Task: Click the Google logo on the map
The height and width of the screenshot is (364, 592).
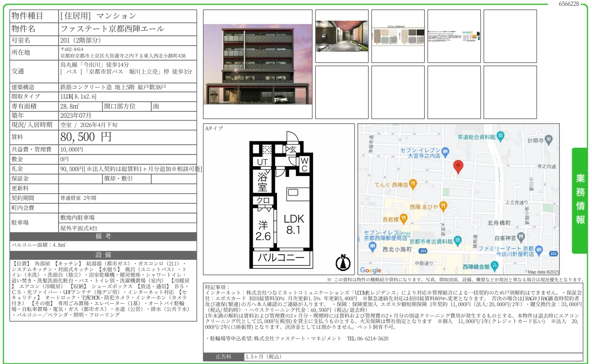Action: coord(371,270)
